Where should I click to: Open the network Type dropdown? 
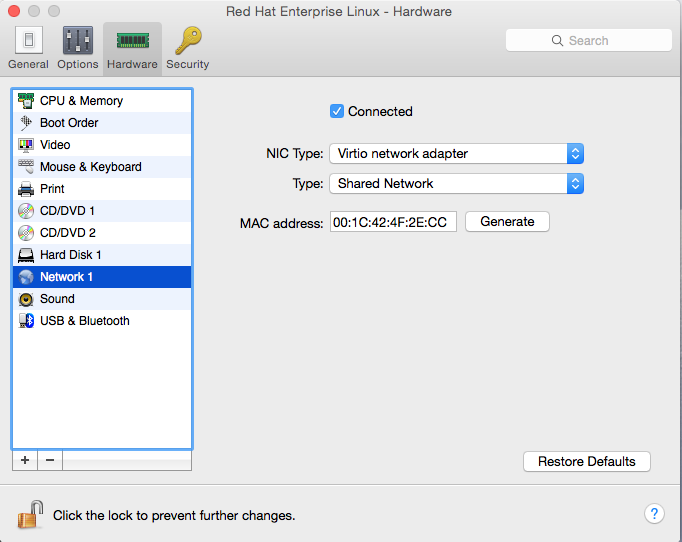tap(456, 184)
